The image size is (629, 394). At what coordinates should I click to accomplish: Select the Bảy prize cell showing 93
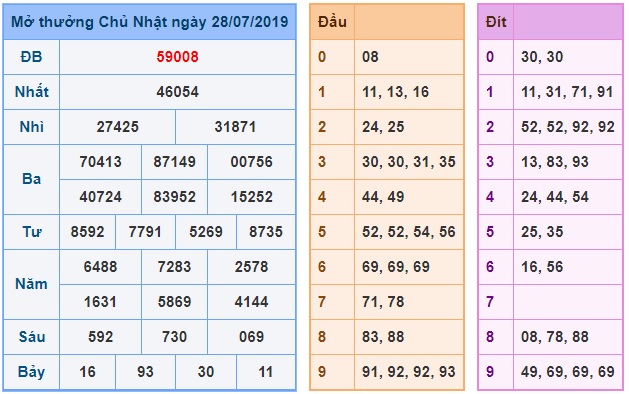point(145,372)
